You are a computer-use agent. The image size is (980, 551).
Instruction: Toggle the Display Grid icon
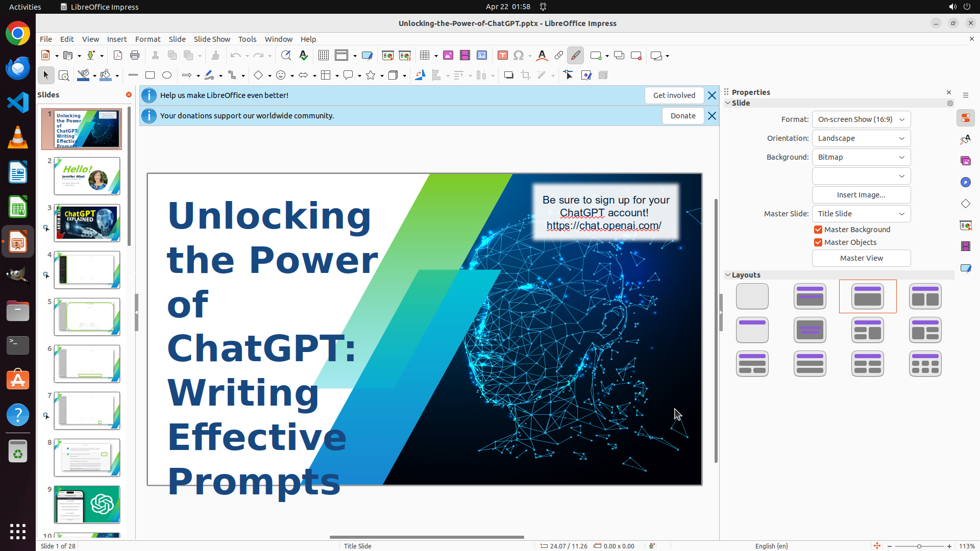(324, 56)
